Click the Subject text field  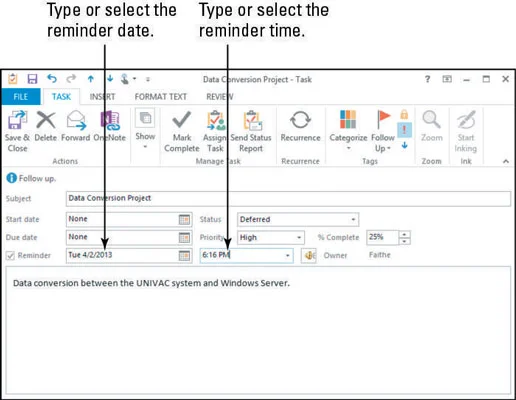click(x=288, y=198)
